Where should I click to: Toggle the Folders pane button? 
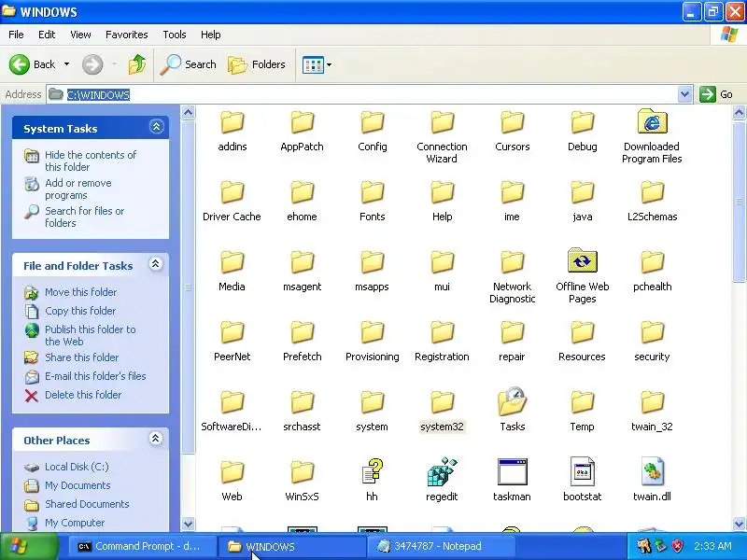point(256,64)
